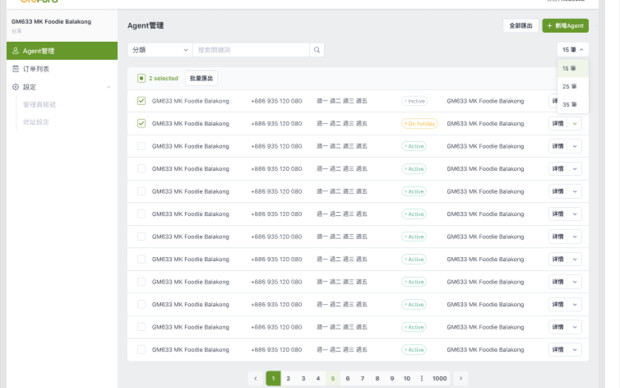Open 詳情 for the On holiday row
Viewport: 620px width, 388px height.
point(558,124)
